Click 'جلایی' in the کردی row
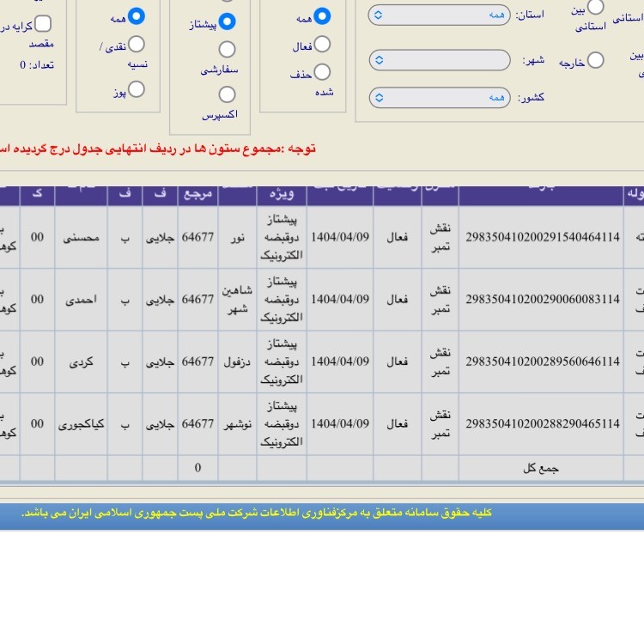The height and width of the screenshot is (644, 644). point(160,361)
